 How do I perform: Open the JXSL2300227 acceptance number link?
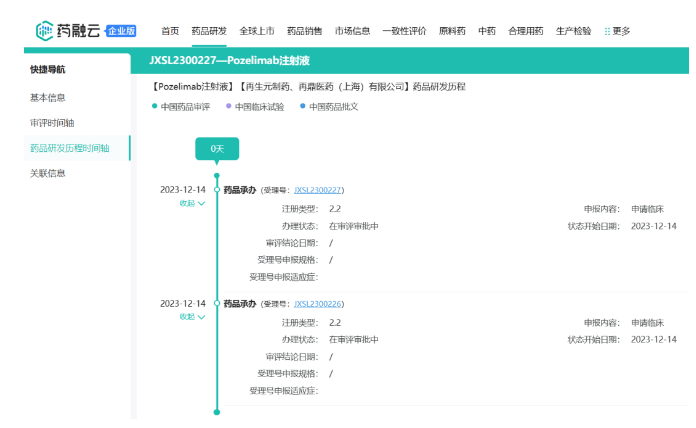pyautogui.click(x=317, y=190)
